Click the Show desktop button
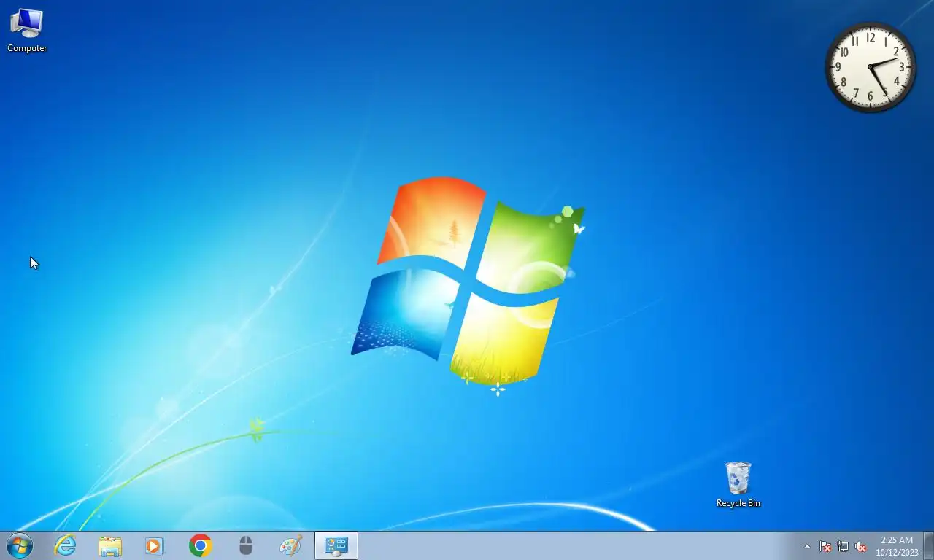The height and width of the screenshot is (560, 934). tap(928, 545)
